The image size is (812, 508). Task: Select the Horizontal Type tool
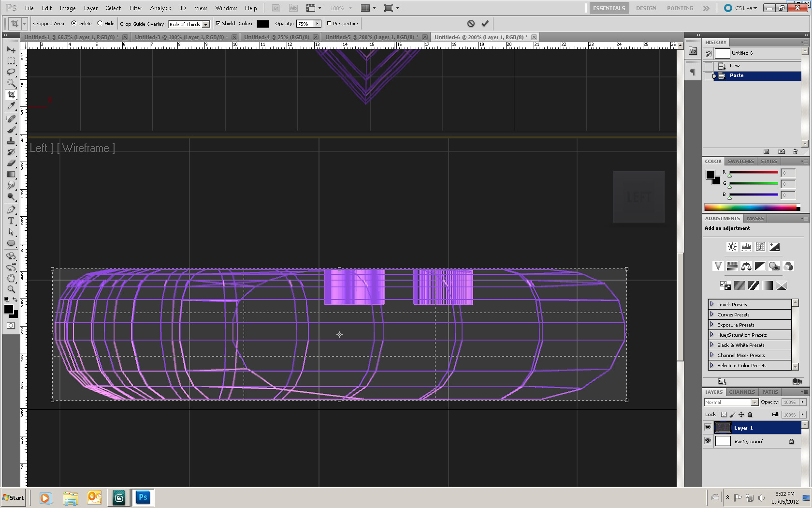(x=11, y=221)
